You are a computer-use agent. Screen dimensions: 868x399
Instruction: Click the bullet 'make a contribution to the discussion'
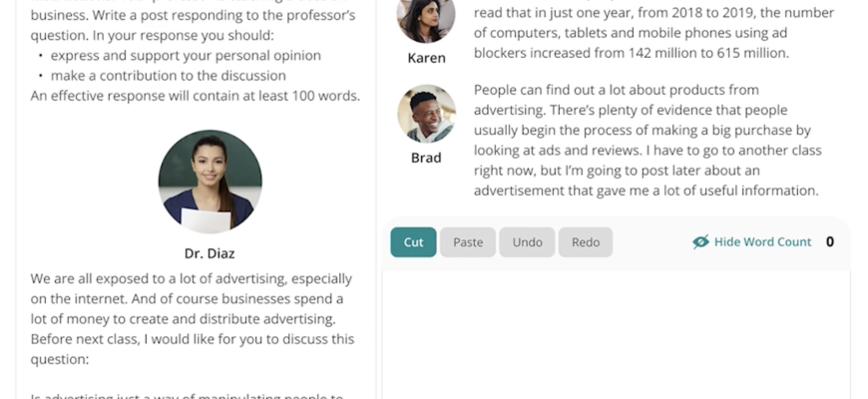point(168,76)
